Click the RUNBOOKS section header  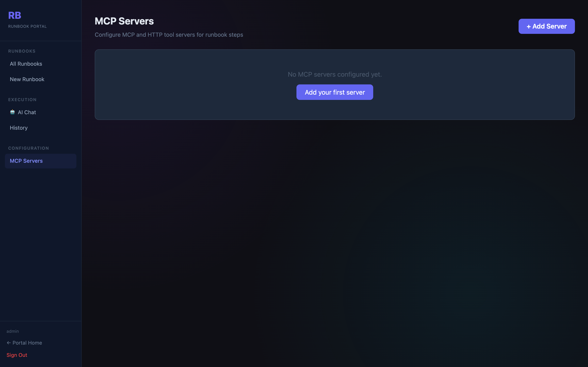pyautogui.click(x=22, y=51)
